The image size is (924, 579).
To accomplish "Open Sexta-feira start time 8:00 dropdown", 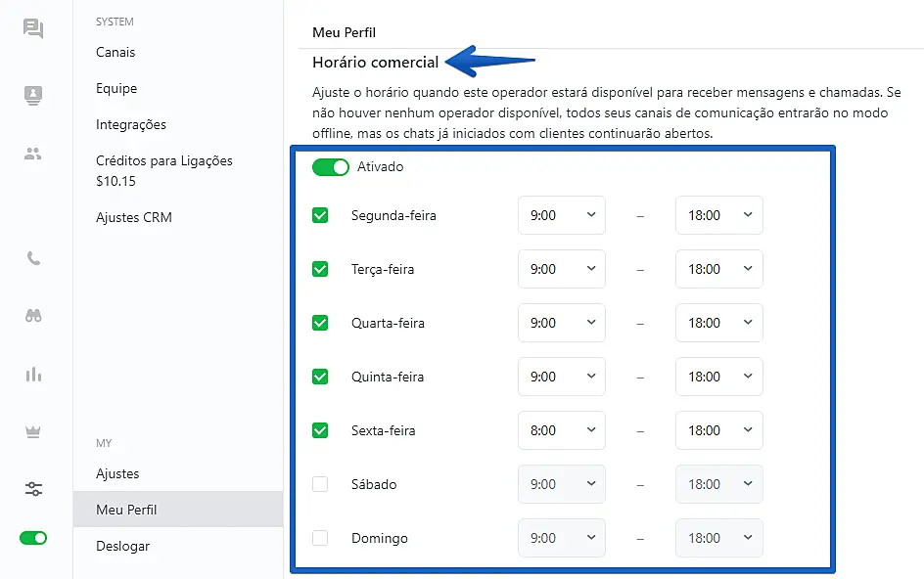I will (x=561, y=430).
